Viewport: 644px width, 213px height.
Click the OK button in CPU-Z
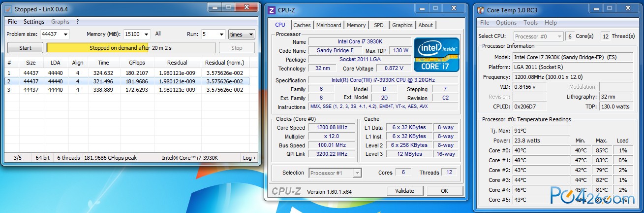[444, 191]
